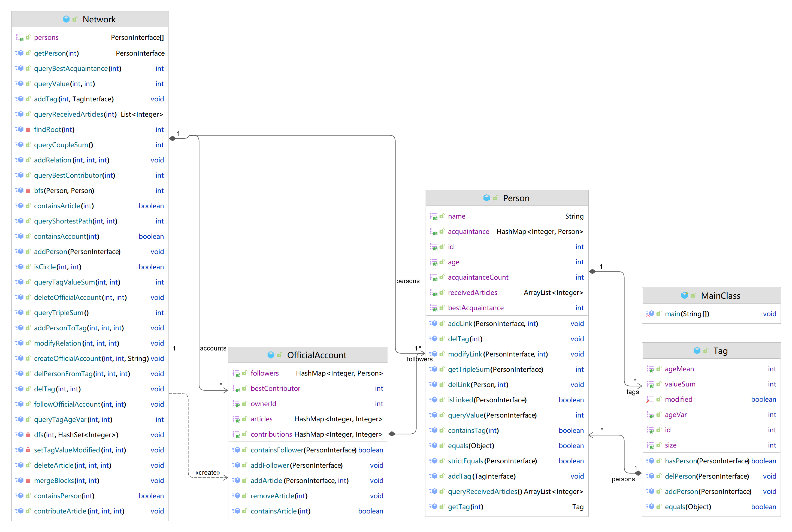Click the «create» dependency label
This screenshot has width=792, height=532.
[207, 472]
